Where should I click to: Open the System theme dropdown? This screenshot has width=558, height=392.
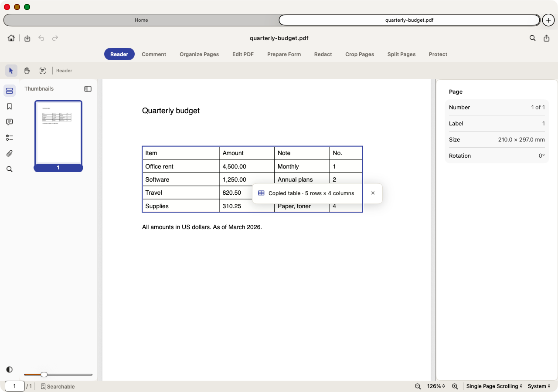coord(539,386)
